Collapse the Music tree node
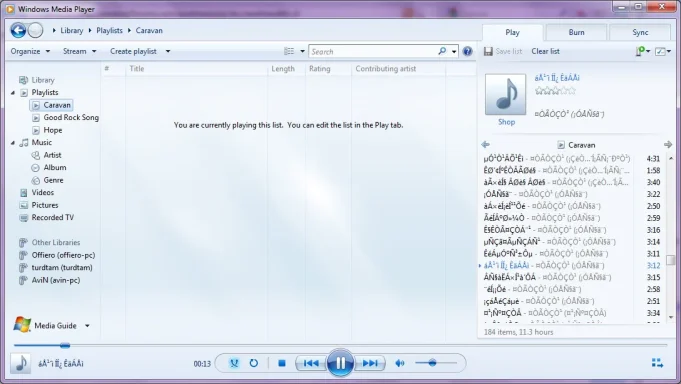 (13, 142)
